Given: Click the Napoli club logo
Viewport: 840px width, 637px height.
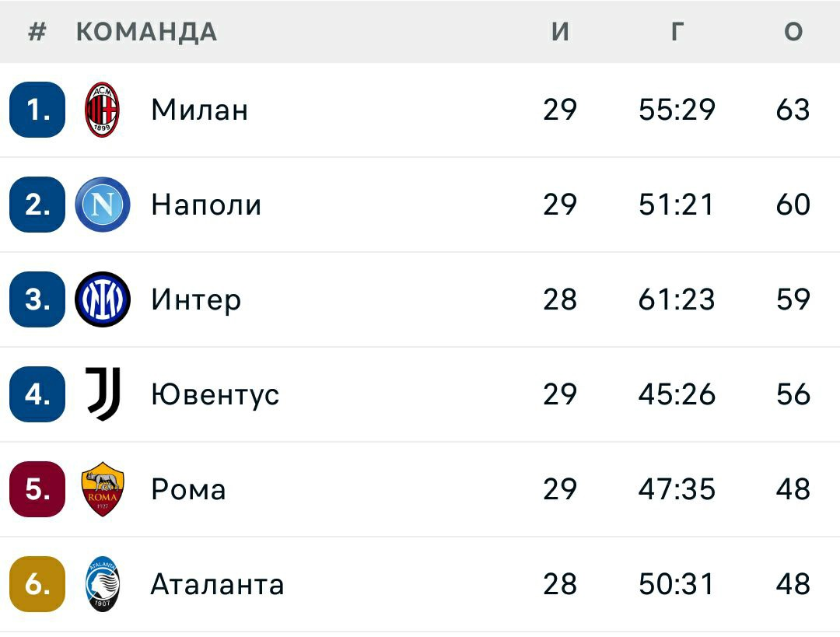Looking at the screenshot, I should click(103, 205).
